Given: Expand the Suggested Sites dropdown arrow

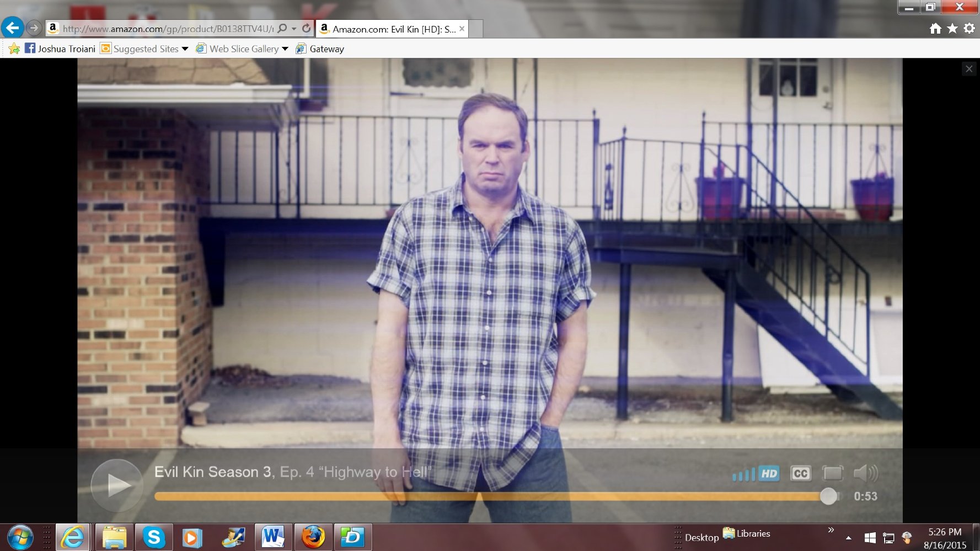Looking at the screenshot, I should tap(185, 49).
